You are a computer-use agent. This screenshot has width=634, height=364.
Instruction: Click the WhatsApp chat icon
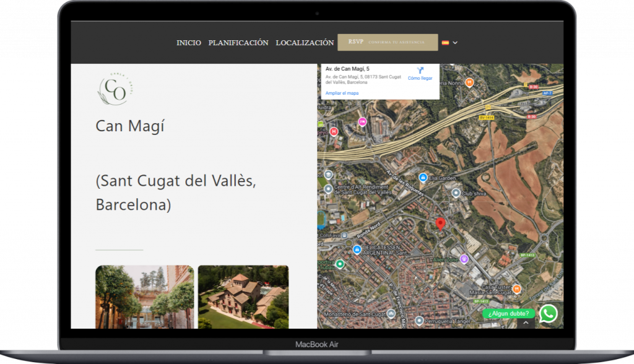(x=548, y=313)
